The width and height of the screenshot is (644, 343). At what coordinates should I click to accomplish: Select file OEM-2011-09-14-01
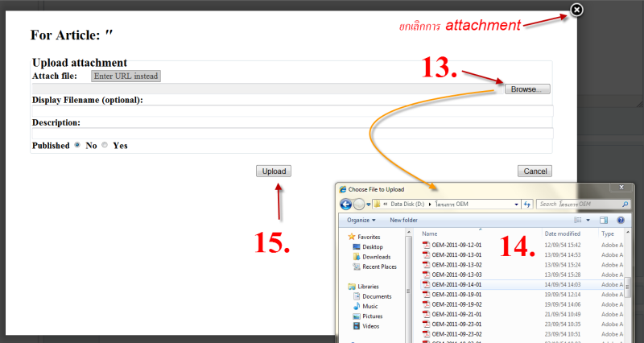(x=456, y=284)
